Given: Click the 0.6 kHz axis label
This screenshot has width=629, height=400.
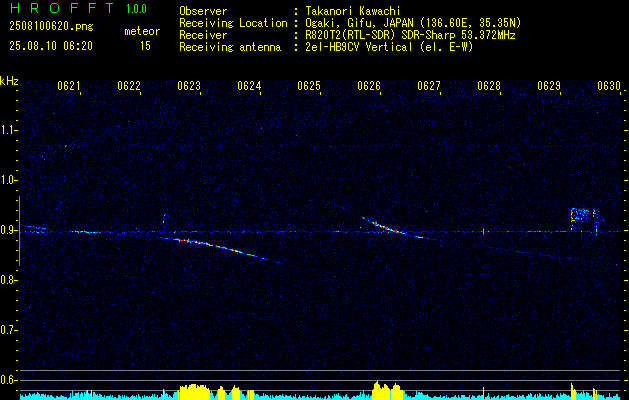Looking at the screenshot, I should coord(7,380).
